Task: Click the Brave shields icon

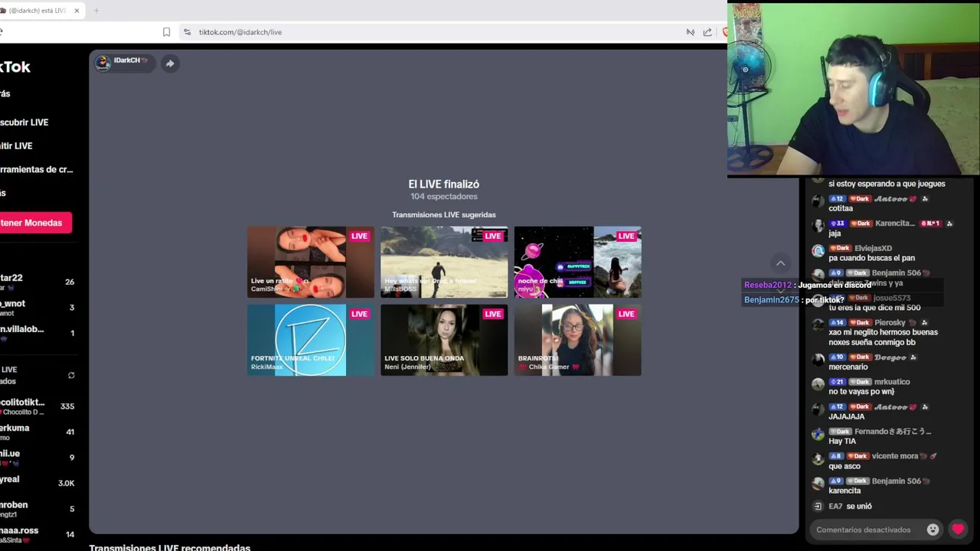Action: click(724, 32)
